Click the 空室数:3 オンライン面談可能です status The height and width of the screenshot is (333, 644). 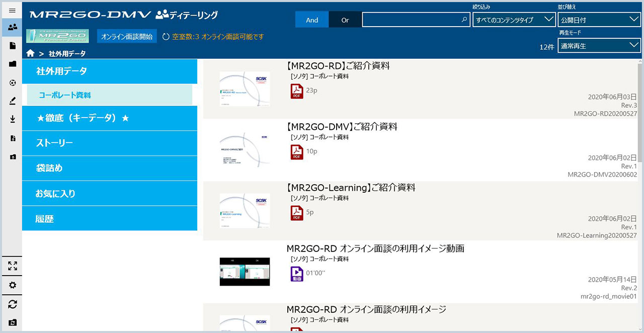[218, 37]
